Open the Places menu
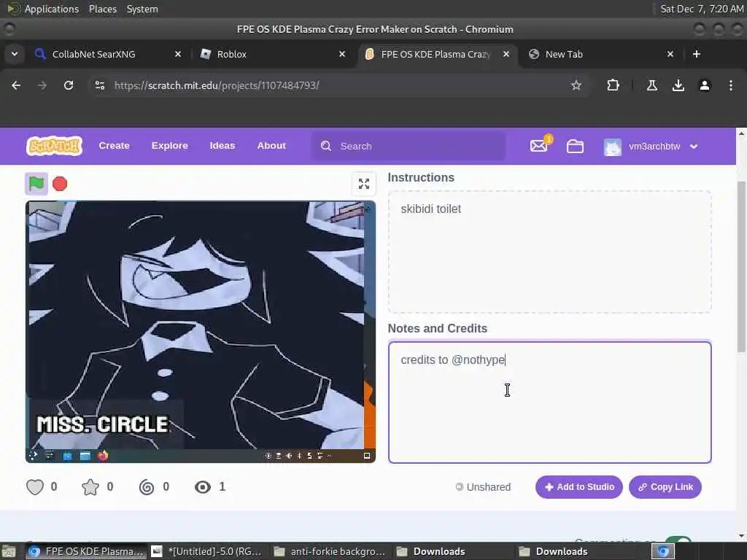 click(x=102, y=9)
